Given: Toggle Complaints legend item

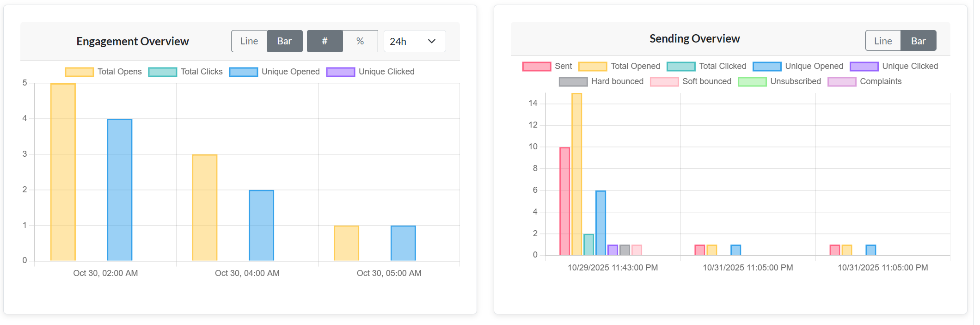Looking at the screenshot, I should point(865,81).
